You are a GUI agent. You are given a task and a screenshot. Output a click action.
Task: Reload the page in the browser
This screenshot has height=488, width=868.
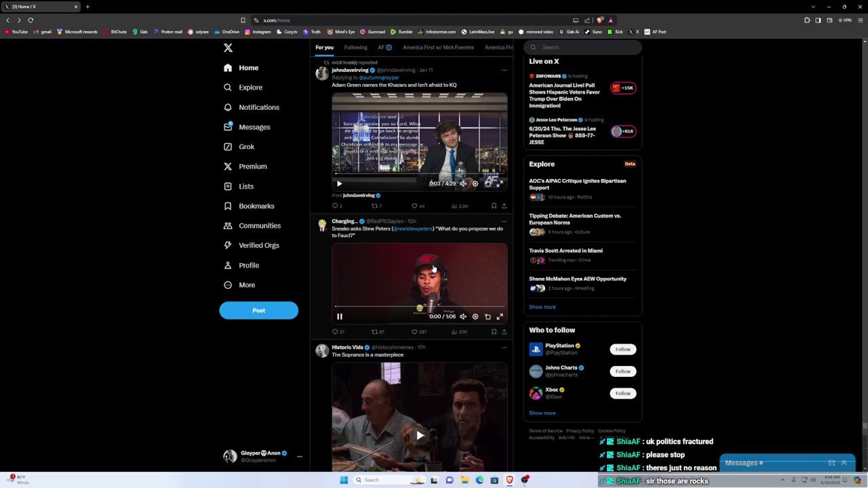point(31,20)
